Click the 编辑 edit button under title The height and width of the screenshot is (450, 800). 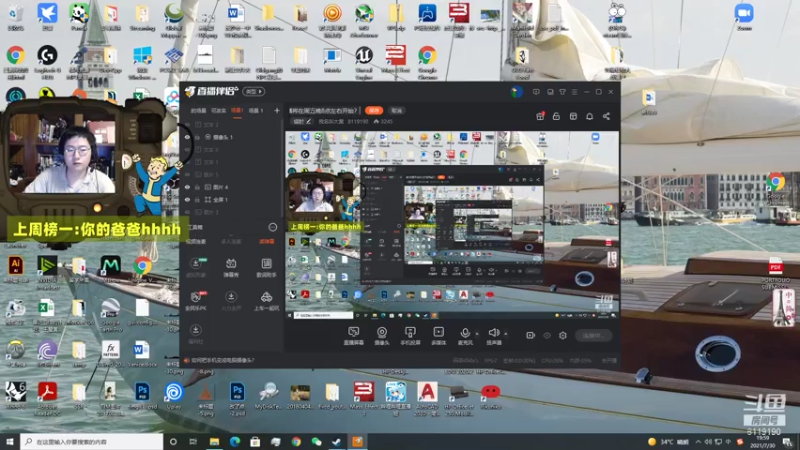[x=302, y=121]
